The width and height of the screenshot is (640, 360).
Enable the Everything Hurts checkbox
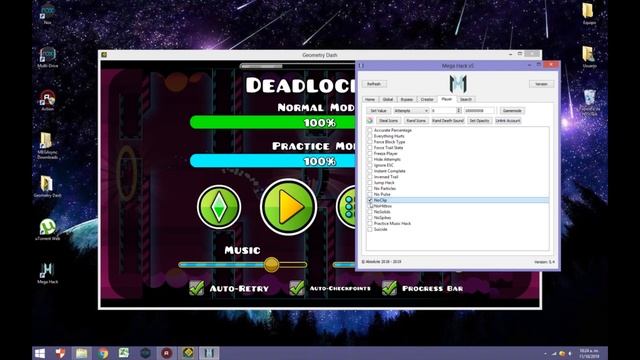[x=370, y=136]
